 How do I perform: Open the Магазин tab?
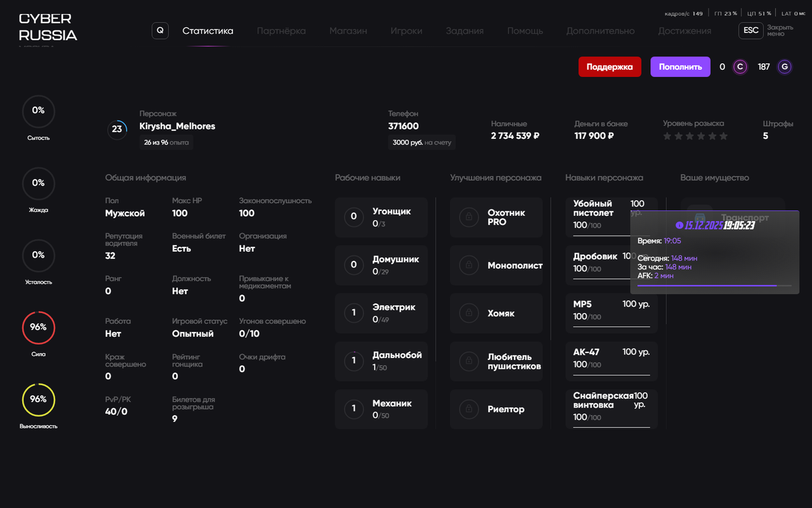[348, 31]
